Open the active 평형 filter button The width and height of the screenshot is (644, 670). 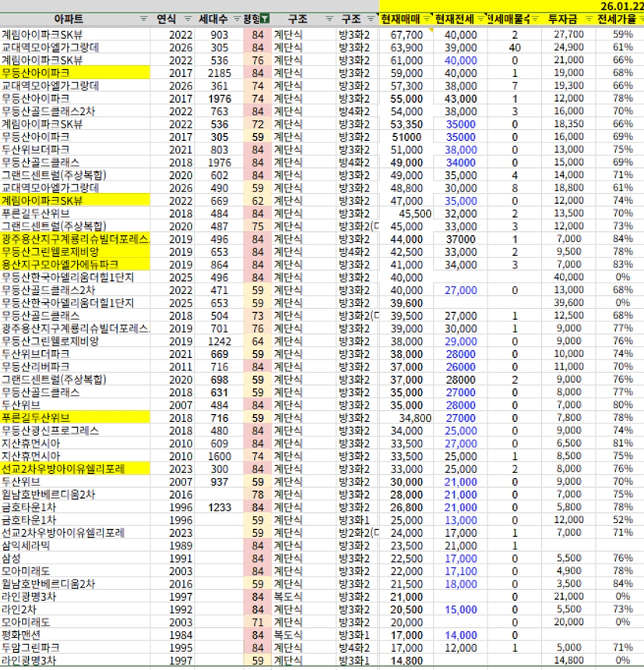pyautogui.click(x=265, y=19)
